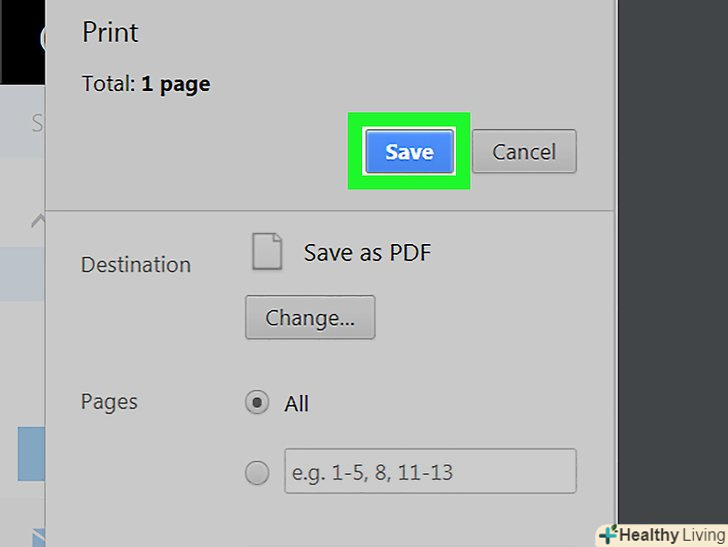Choose the custom page range radio button

(x=257, y=472)
